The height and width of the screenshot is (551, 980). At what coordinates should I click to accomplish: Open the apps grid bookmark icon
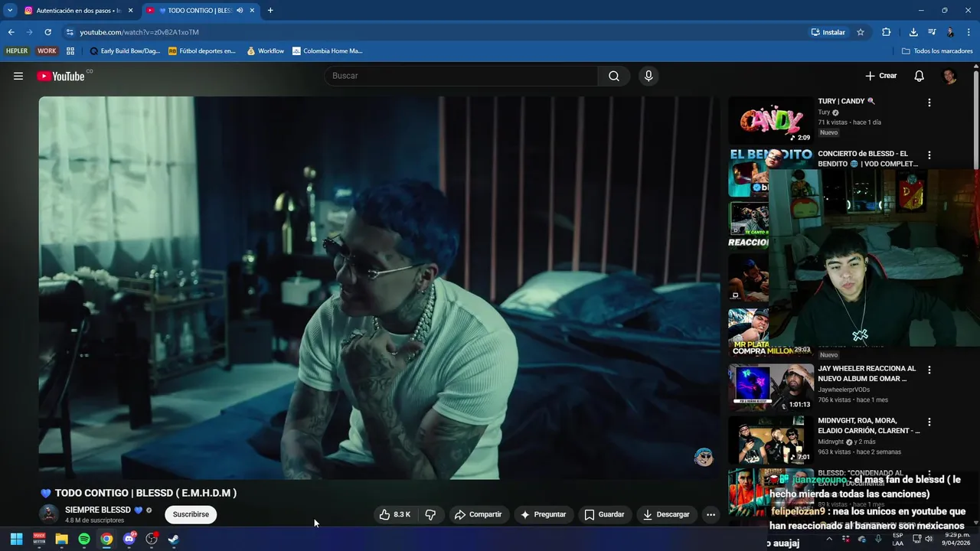click(x=70, y=51)
